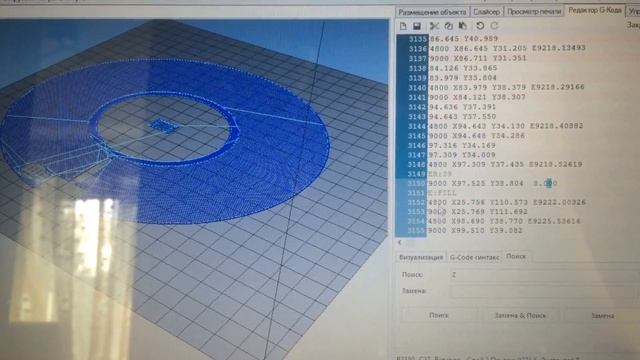Viewport: 640px width, 360px height.
Task: Click the Copy icon in editor toolbar
Action: point(449,26)
